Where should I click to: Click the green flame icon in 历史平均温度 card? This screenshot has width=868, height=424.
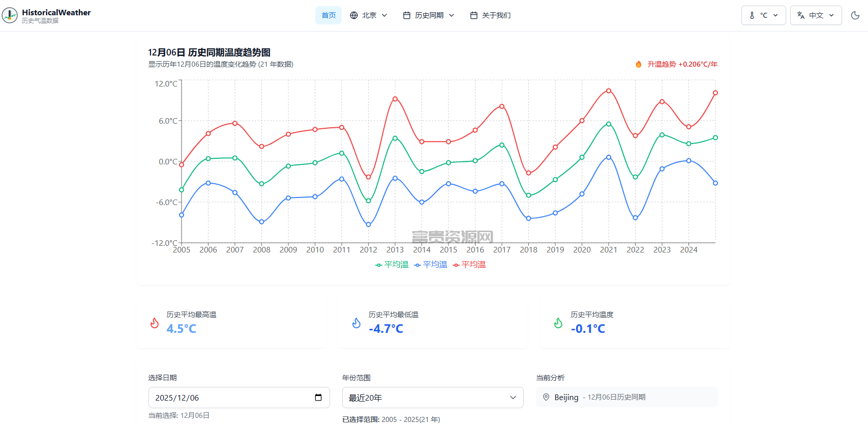[x=558, y=323]
